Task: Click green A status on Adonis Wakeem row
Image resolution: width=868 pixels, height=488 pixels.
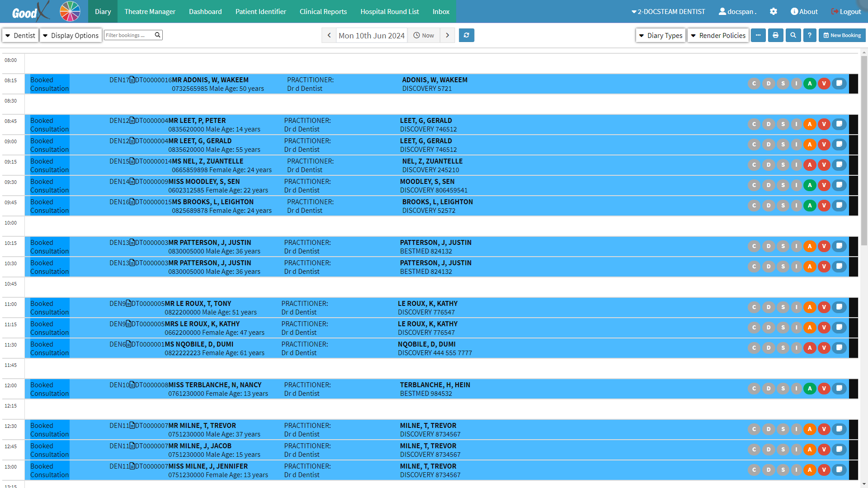Action: tap(810, 84)
